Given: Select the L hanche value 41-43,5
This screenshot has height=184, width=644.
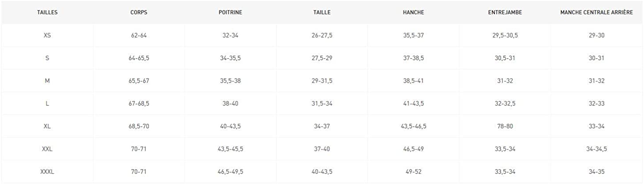Looking at the screenshot, I should (413, 103).
